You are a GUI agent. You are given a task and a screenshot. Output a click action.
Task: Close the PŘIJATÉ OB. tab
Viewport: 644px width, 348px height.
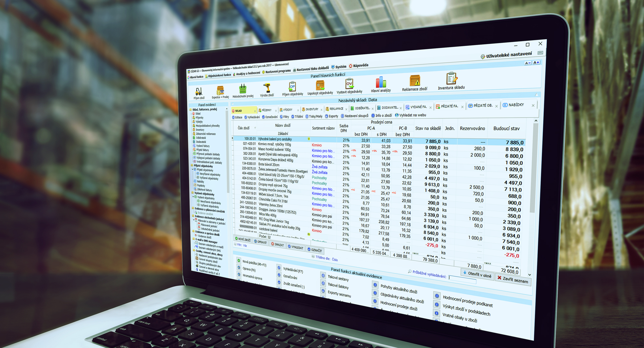[x=497, y=106]
